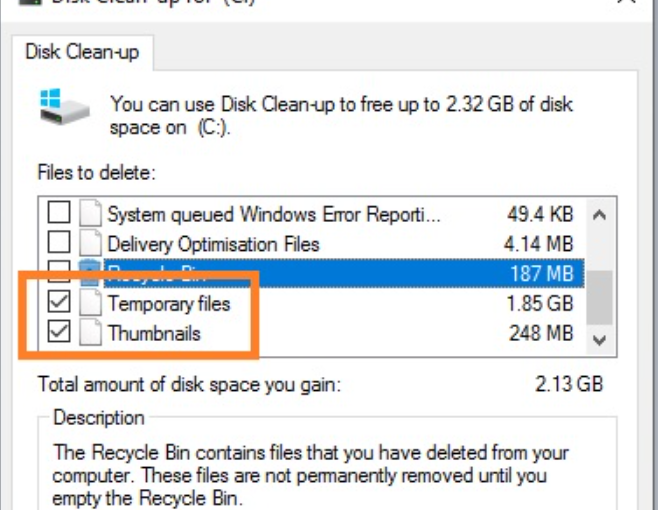This screenshot has width=658, height=510.
Task: Untick the Temporary files checkbox
Action: pyautogui.click(x=59, y=303)
